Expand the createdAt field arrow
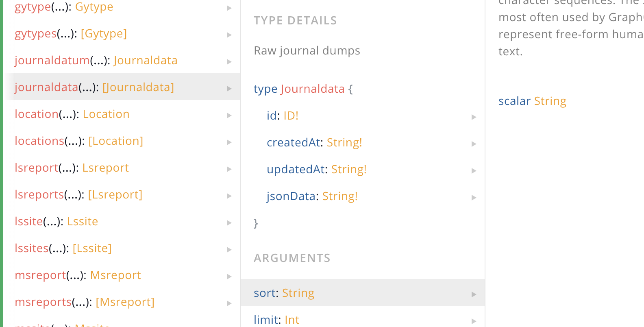Image resolution: width=644 pixels, height=327 pixels. click(x=474, y=144)
